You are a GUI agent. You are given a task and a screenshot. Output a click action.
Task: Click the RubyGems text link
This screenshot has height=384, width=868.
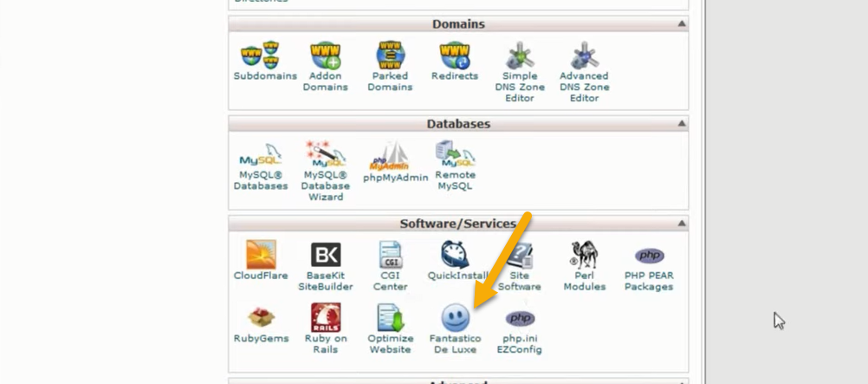[x=261, y=339]
